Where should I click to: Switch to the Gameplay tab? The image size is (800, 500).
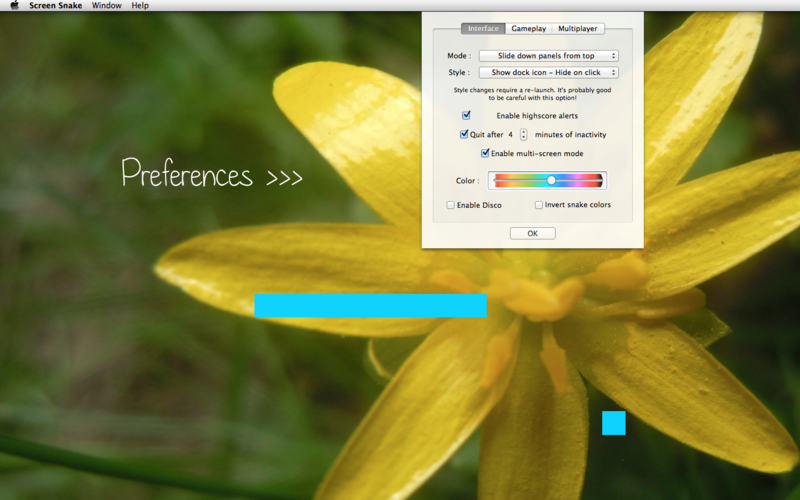[529, 29]
